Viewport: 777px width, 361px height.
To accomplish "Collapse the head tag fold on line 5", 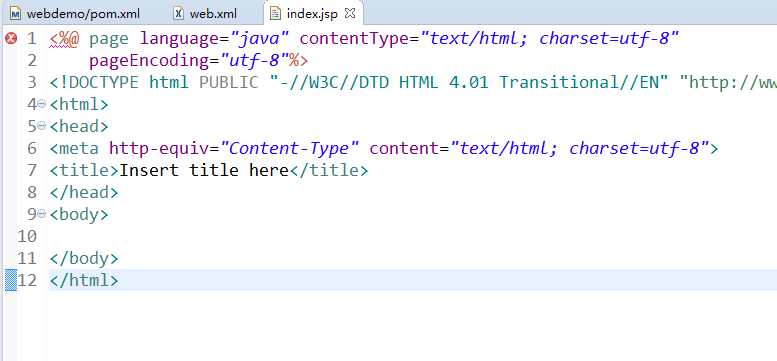I will tap(42, 126).
